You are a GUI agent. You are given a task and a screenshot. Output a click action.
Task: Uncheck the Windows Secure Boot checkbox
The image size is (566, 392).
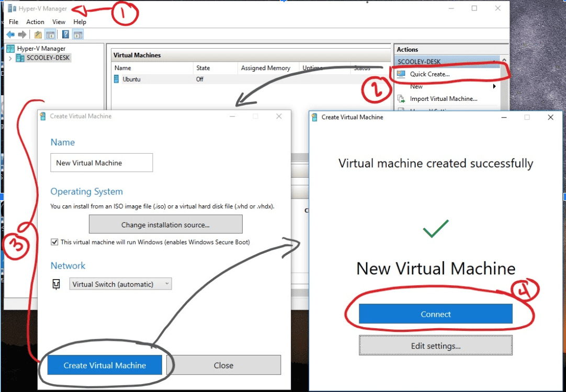tap(54, 241)
